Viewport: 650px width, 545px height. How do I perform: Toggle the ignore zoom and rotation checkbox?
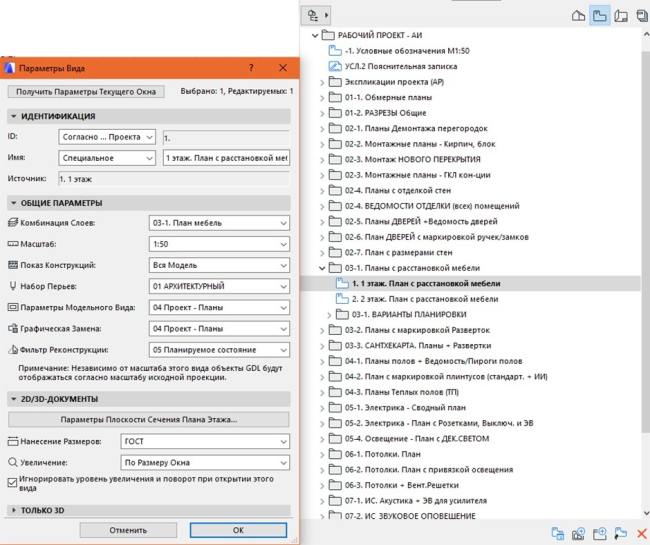click(13, 480)
